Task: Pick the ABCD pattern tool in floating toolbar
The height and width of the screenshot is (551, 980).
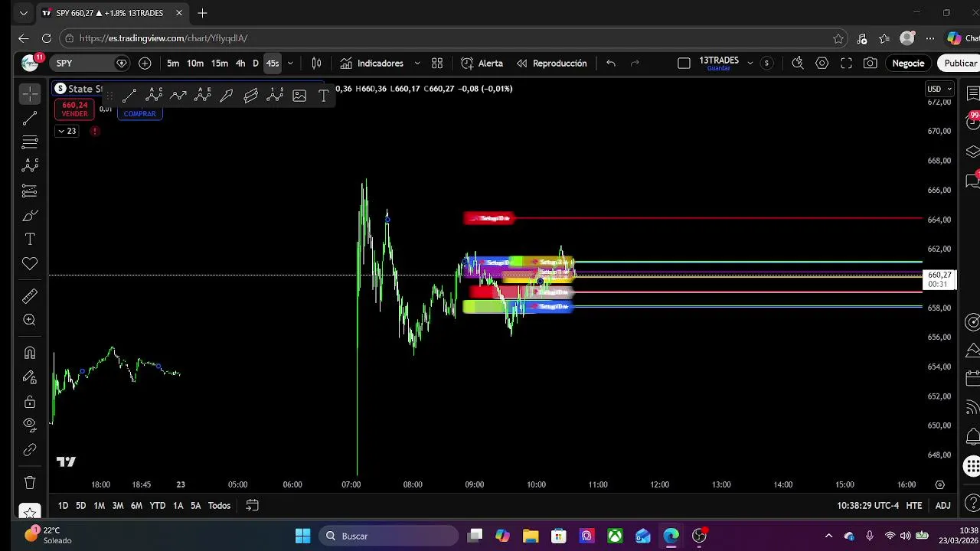Action: [154, 96]
